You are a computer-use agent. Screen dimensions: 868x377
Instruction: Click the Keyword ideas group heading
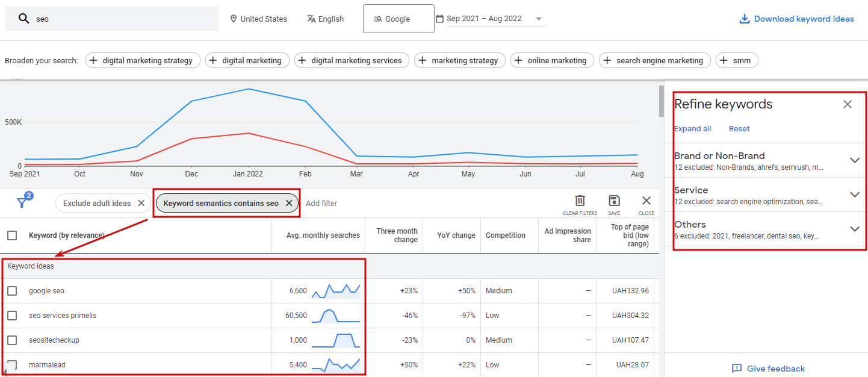(31, 266)
